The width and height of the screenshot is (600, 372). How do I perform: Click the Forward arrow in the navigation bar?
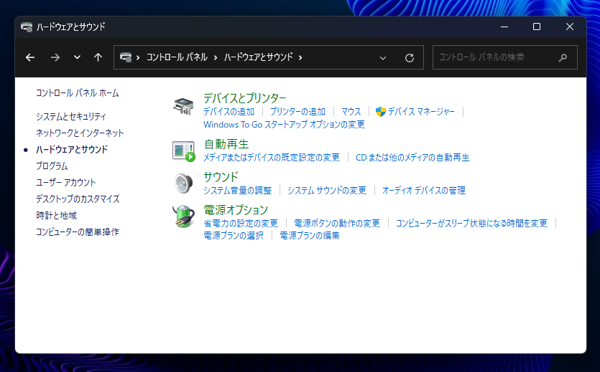click(55, 57)
